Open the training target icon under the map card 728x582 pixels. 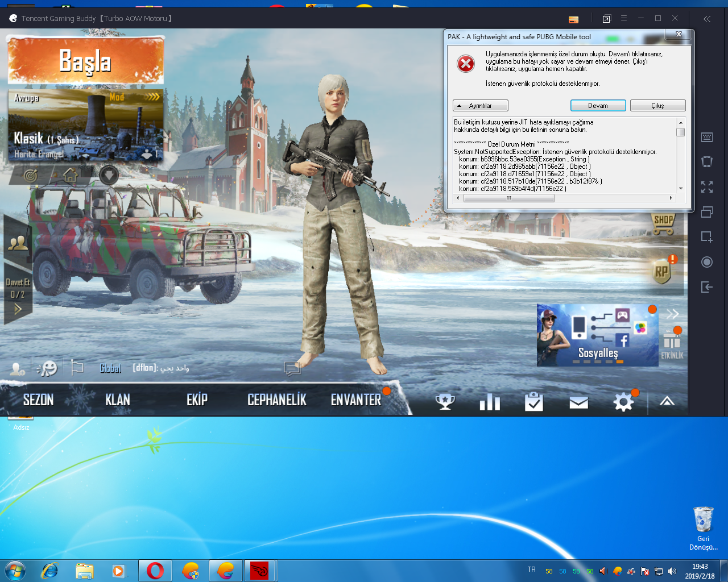pos(31,176)
